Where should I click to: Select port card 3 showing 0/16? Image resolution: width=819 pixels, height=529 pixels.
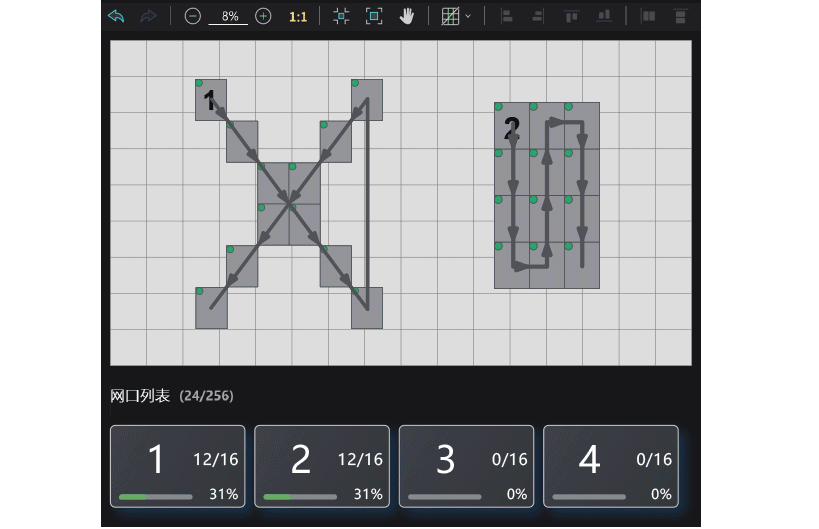point(466,466)
